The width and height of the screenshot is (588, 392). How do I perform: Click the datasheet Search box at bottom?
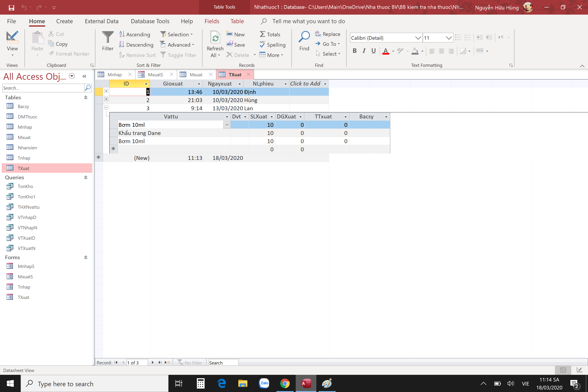pyautogui.click(x=223, y=363)
